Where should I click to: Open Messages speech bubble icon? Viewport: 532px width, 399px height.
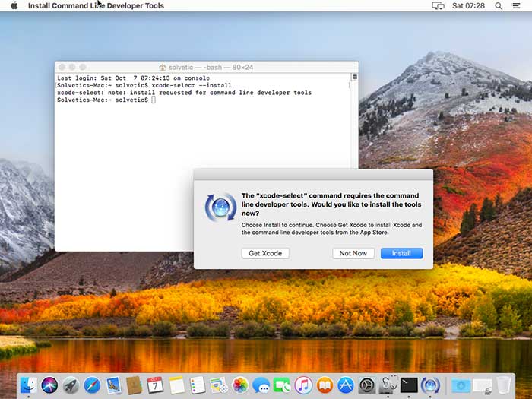(x=261, y=385)
